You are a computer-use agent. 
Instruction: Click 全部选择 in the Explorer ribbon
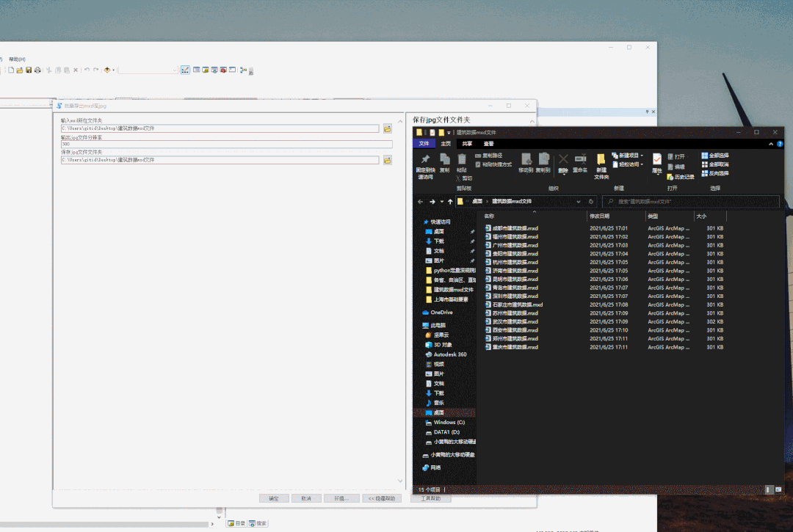[714, 156]
